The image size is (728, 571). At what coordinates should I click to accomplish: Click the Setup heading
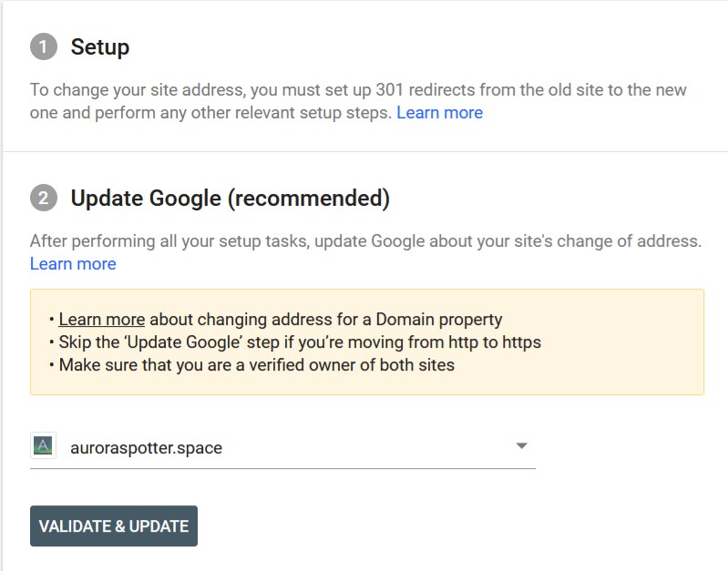coord(100,46)
